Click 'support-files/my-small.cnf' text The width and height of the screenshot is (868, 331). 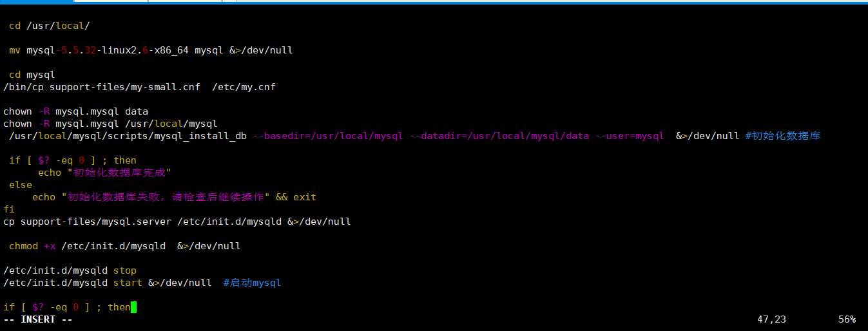tap(125, 87)
